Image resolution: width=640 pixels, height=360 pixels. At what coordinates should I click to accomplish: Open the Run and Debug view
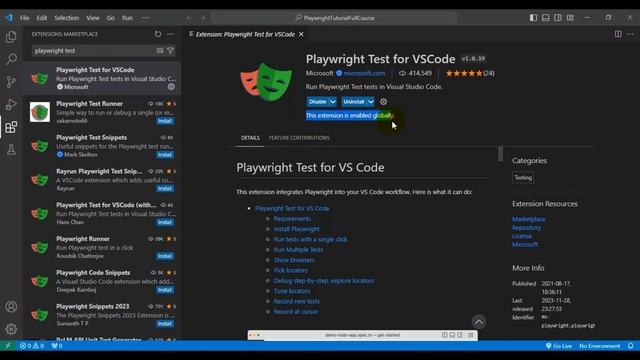point(11,104)
